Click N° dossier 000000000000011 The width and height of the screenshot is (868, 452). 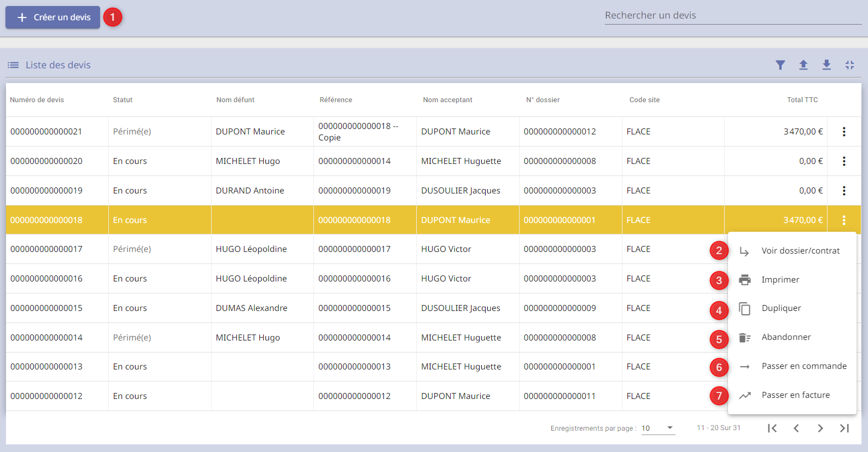(560, 396)
